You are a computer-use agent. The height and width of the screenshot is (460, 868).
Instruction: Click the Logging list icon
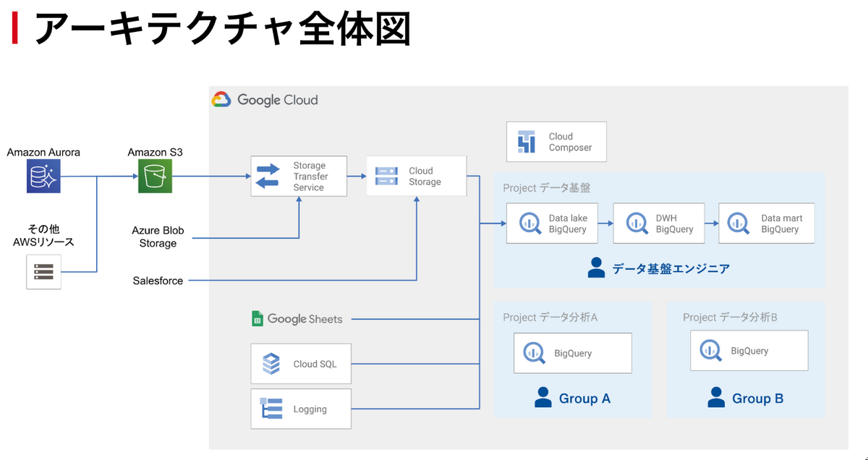click(272, 409)
